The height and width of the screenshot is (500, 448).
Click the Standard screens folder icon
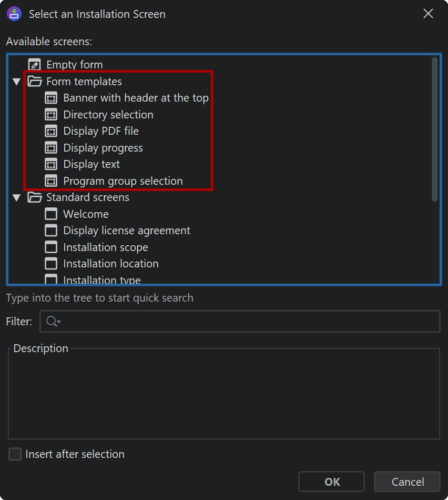pos(35,197)
